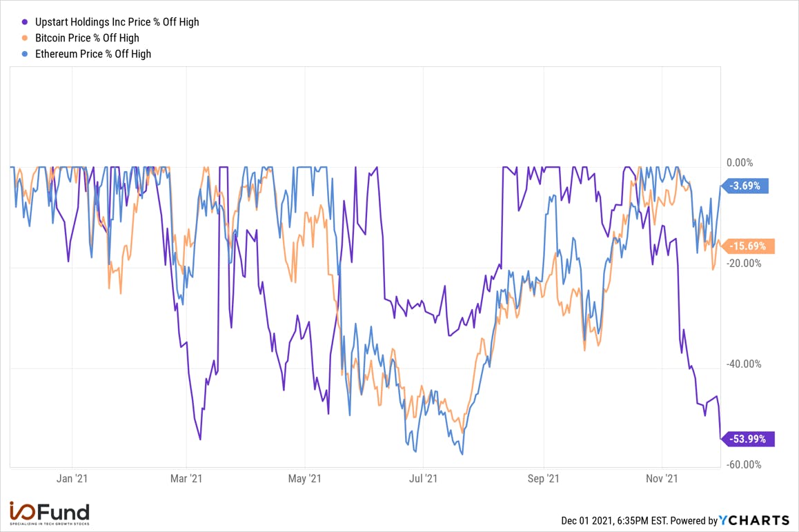Viewport: 799px width, 532px height.
Task: Click the 0.00% y-axis label
Action: (x=740, y=163)
